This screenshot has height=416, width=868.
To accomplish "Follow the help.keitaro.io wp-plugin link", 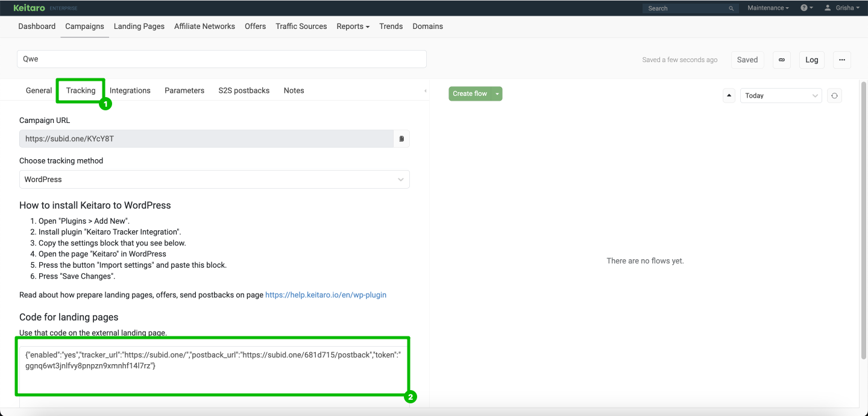I will click(326, 295).
